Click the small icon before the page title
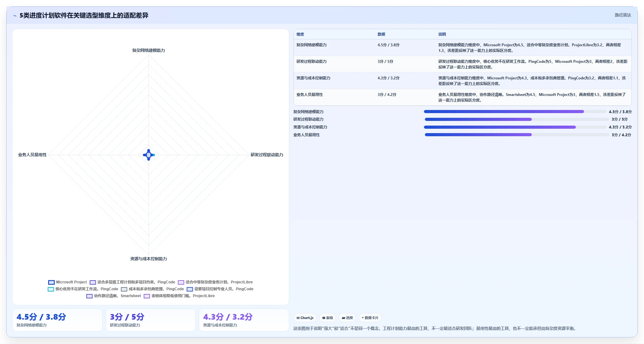Image resolution: width=644 pixels, height=344 pixels. (x=15, y=16)
